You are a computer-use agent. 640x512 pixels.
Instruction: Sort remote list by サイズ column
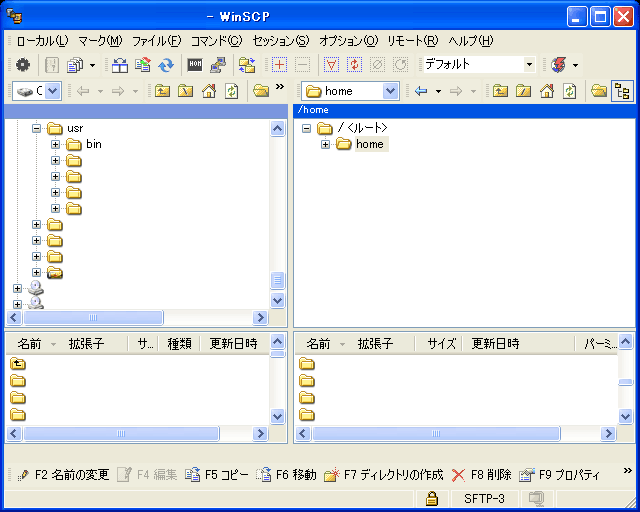441,344
